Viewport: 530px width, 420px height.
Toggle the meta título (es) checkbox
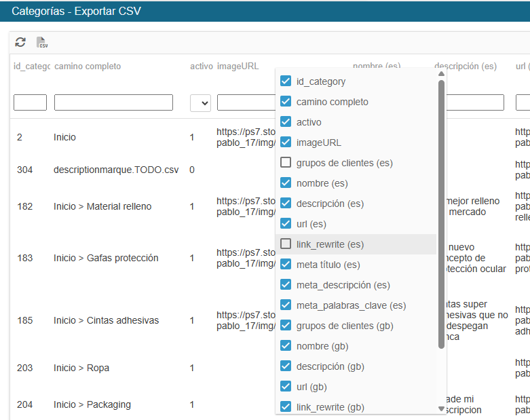tap(286, 264)
